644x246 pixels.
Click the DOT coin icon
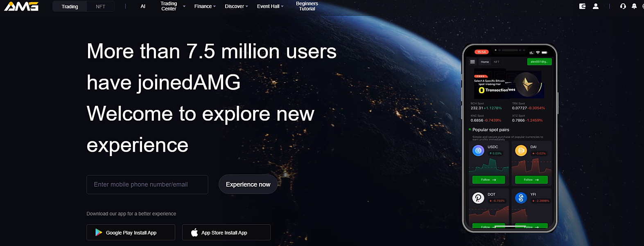pos(478,198)
